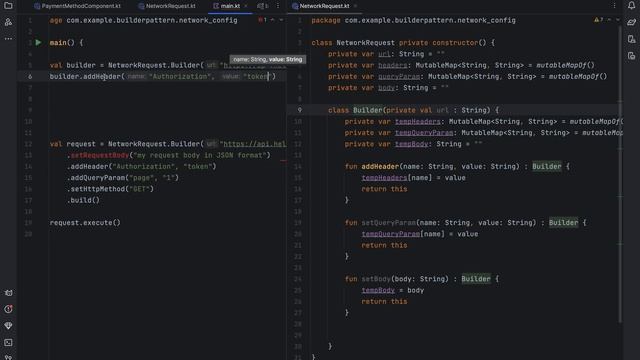Click highlighted Builder return type of setQueryParam

(563, 223)
